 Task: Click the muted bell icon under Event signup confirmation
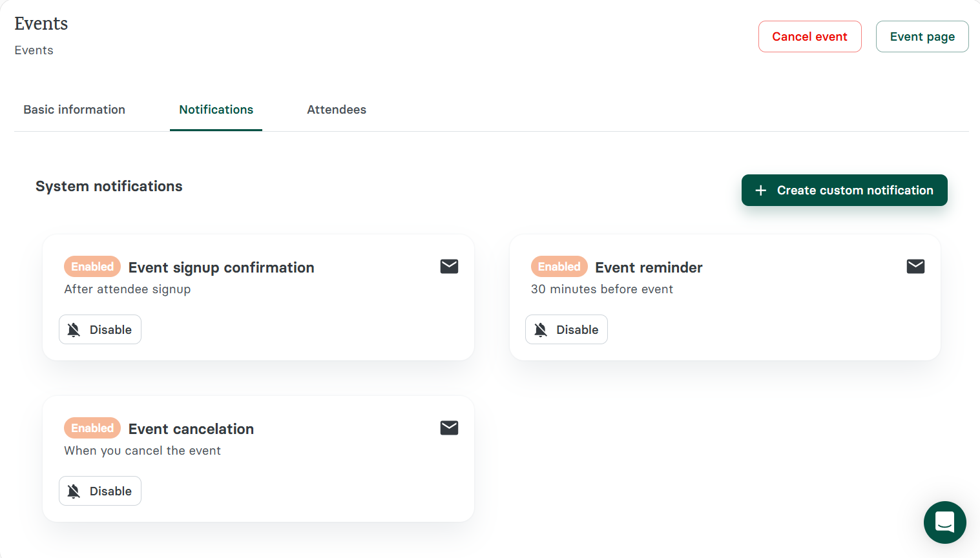point(74,329)
